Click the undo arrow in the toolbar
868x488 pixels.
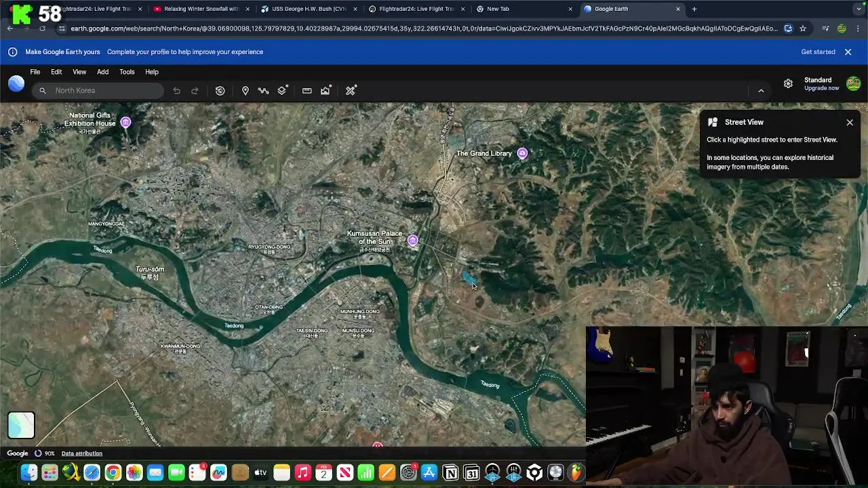pos(176,91)
